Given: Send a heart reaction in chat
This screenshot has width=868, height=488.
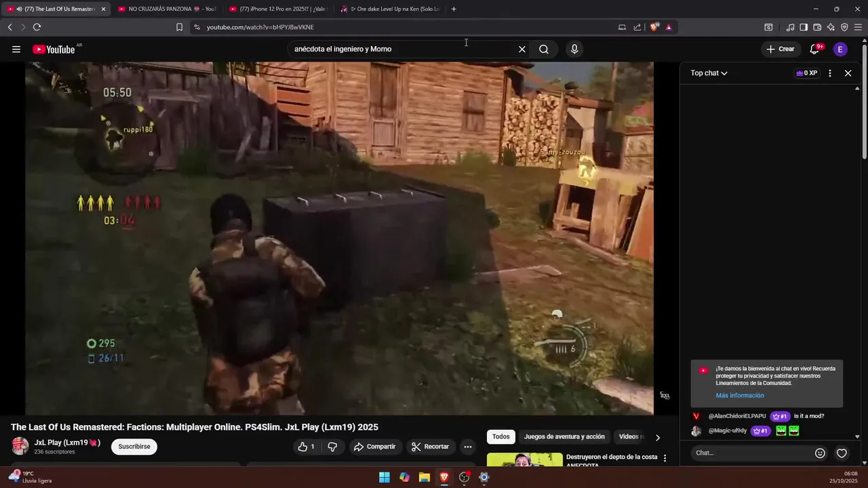Looking at the screenshot, I should click(x=842, y=453).
